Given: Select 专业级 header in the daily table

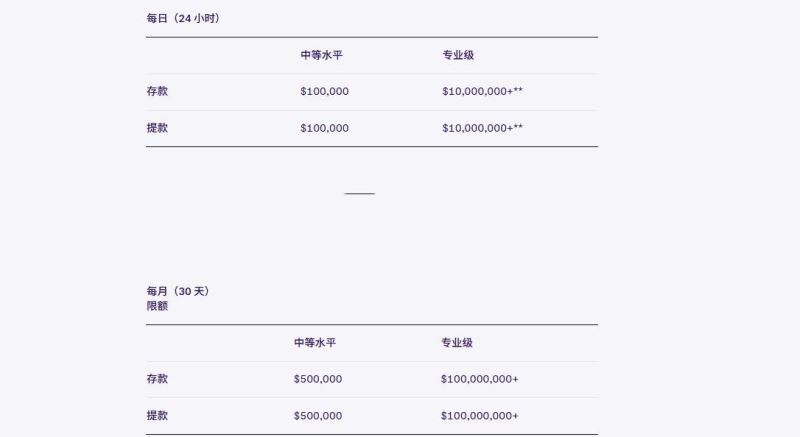Looking at the screenshot, I should pos(458,55).
